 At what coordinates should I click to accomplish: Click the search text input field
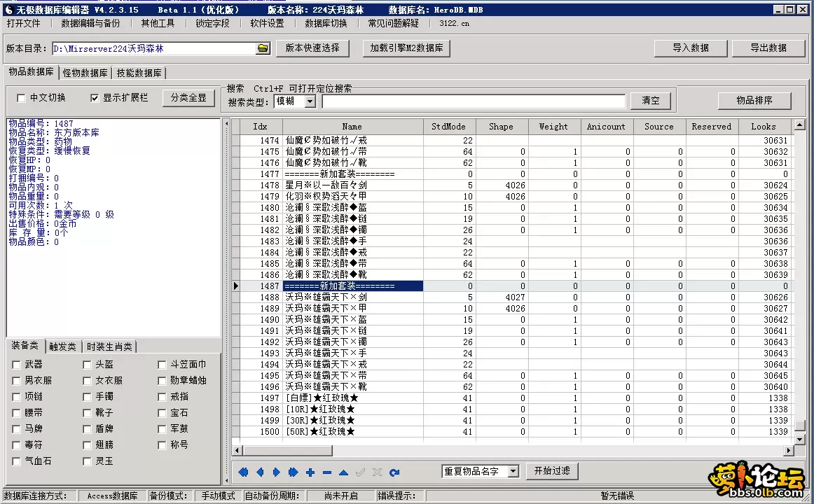[474, 101]
